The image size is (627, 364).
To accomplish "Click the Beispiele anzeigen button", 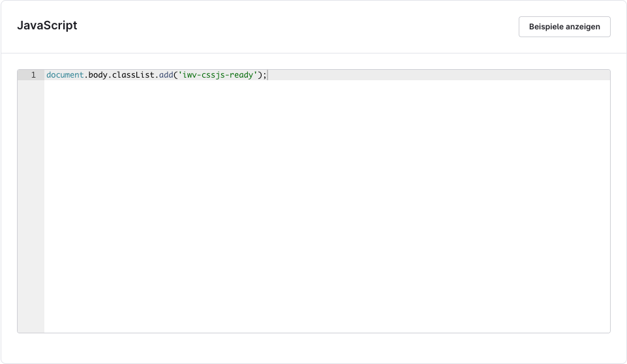I will 564,27.
